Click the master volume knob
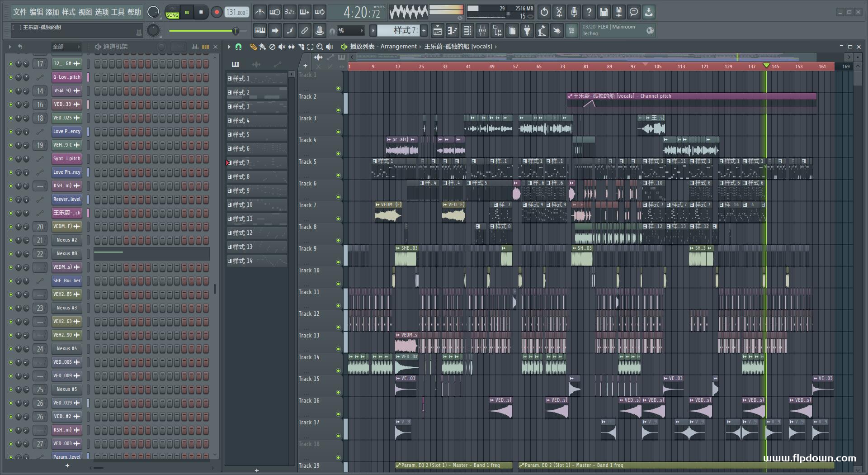The image size is (868, 475). pos(154,12)
